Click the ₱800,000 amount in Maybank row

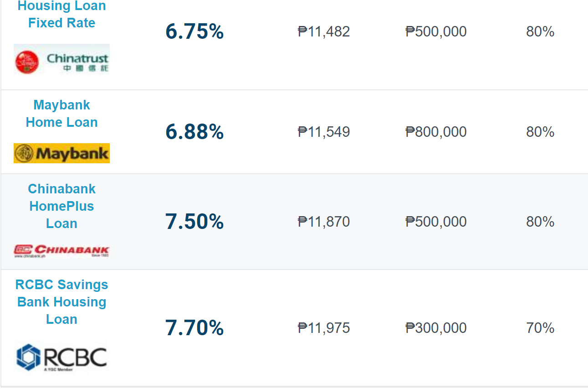pyautogui.click(x=436, y=132)
